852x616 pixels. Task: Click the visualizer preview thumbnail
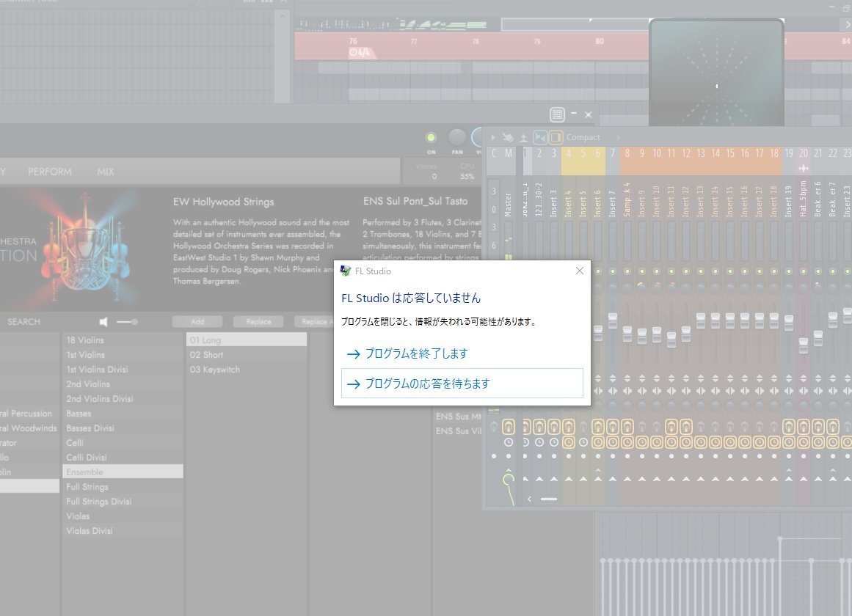717,73
